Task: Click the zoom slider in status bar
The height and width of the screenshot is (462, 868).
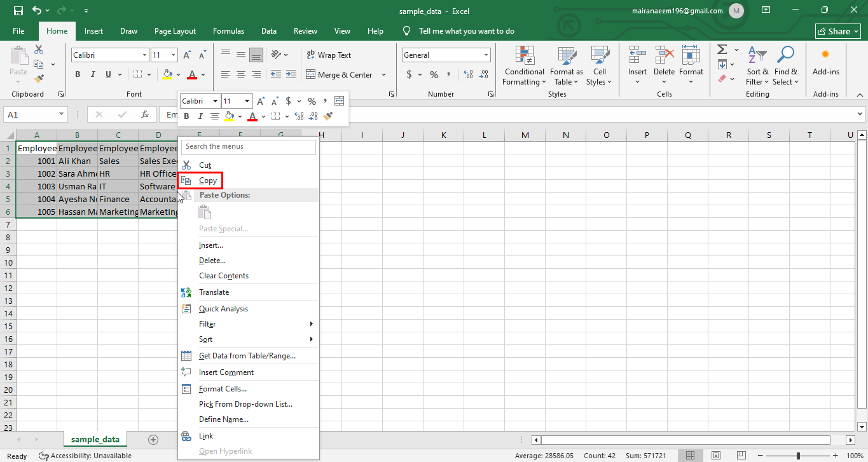Action: click(798, 456)
